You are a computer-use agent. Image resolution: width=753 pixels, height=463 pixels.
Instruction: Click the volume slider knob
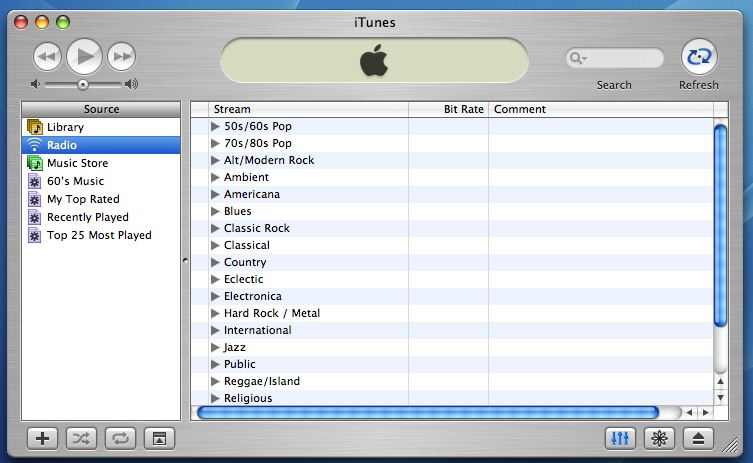point(83,85)
